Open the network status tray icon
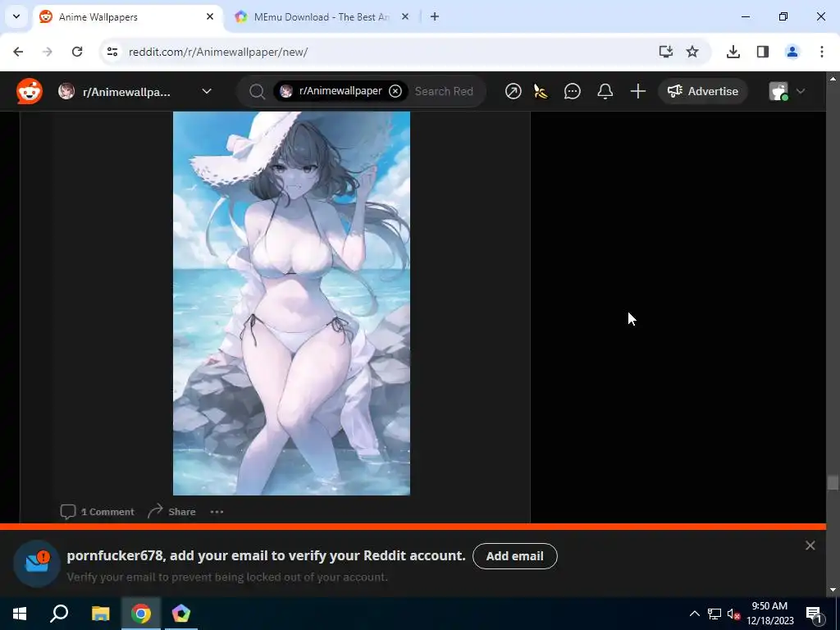 tap(714, 614)
